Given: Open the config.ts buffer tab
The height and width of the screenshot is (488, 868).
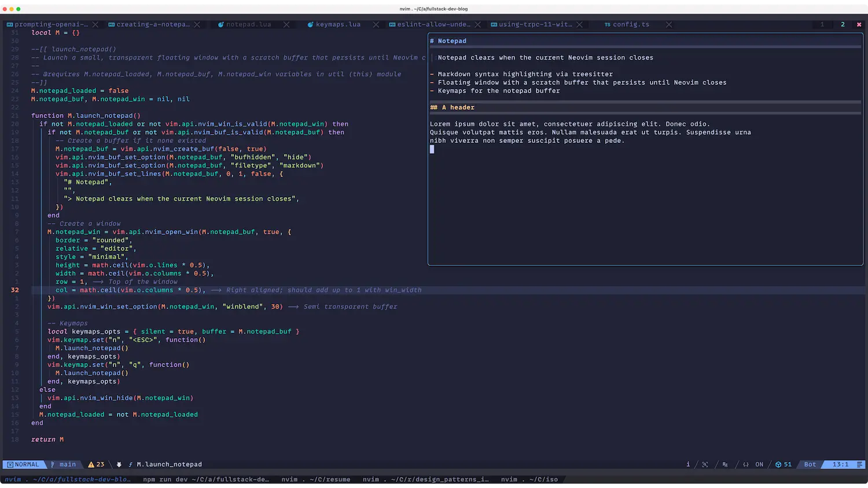Looking at the screenshot, I should (x=631, y=25).
